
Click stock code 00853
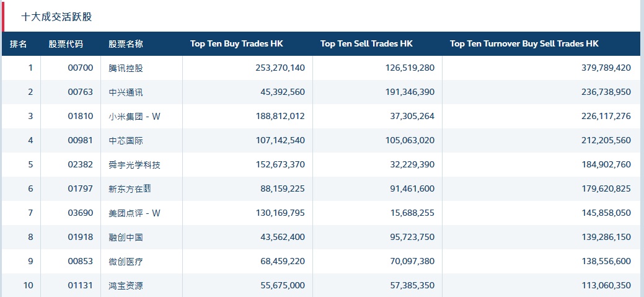coord(81,262)
